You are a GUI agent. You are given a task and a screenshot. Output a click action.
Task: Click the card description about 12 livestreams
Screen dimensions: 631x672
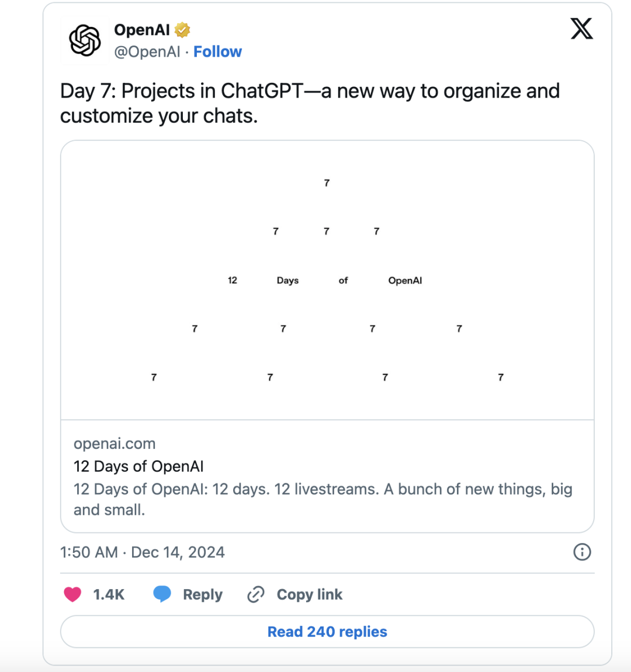click(x=323, y=499)
